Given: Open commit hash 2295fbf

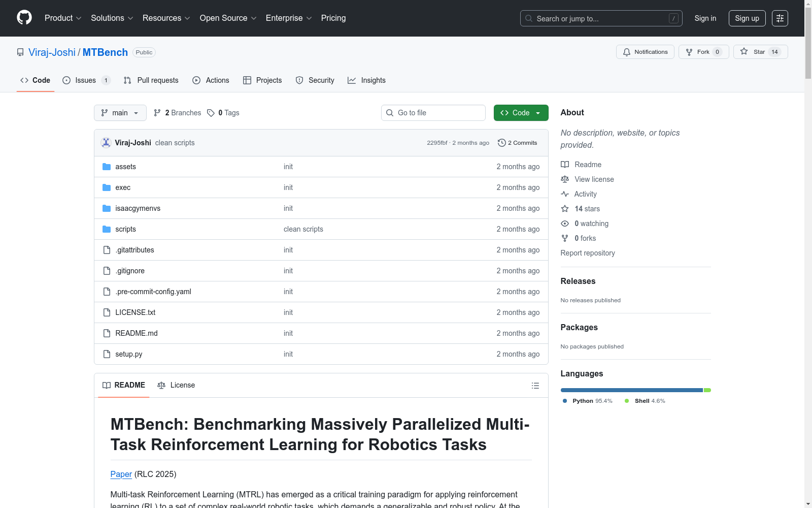Looking at the screenshot, I should pos(437,143).
